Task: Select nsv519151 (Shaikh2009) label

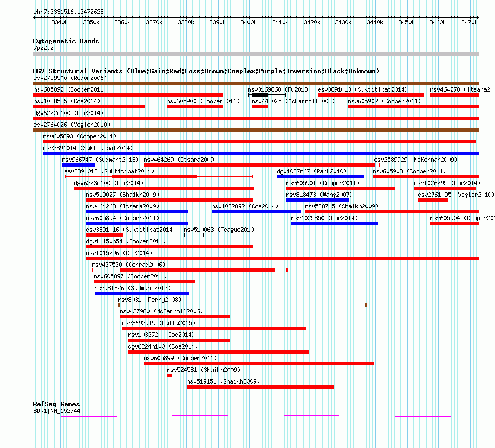Action: point(223,381)
